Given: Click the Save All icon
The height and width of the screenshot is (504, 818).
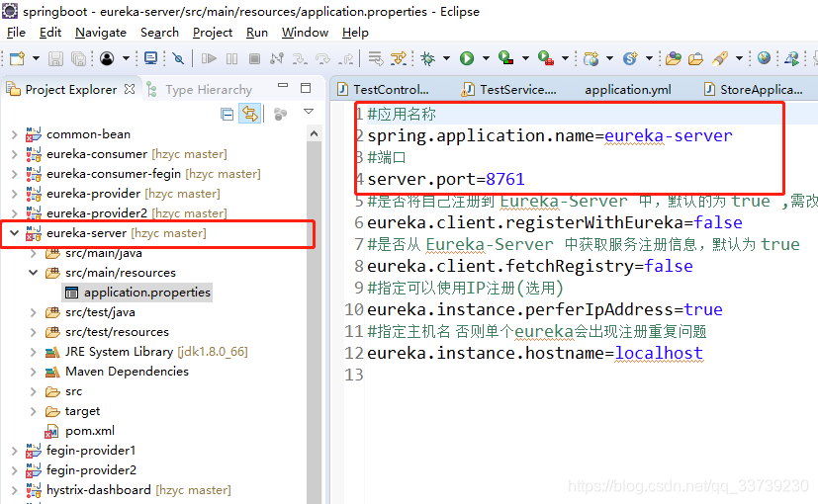Looking at the screenshot, I should tap(78, 58).
